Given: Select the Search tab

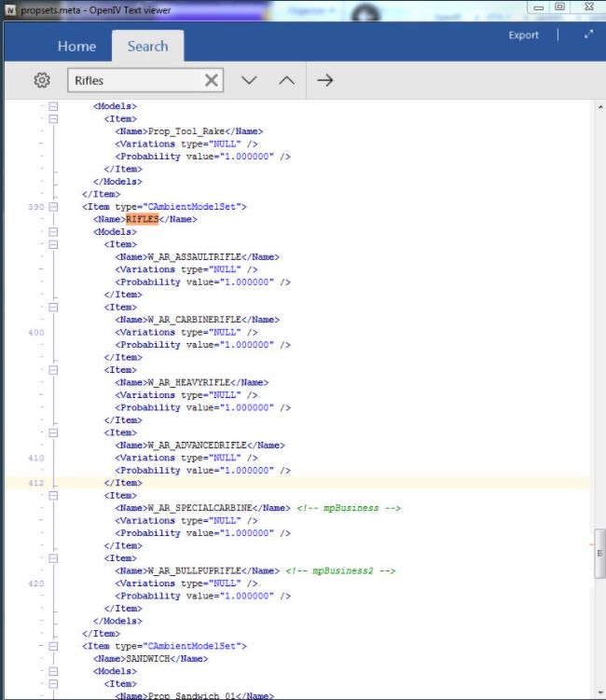Looking at the screenshot, I should [x=147, y=47].
